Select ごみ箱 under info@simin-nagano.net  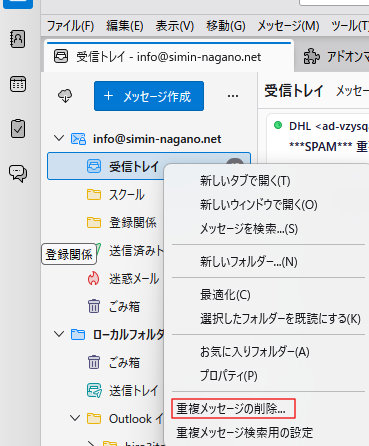(x=124, y=306)
